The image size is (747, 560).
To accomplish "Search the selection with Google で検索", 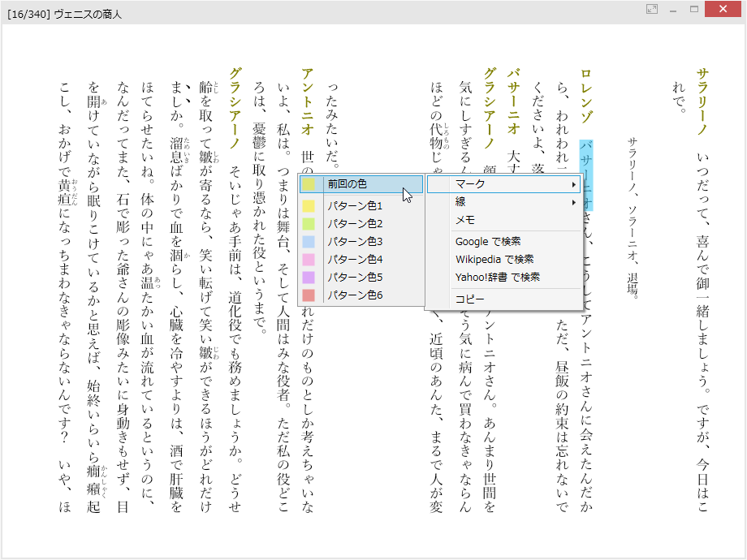I will 487,243.
